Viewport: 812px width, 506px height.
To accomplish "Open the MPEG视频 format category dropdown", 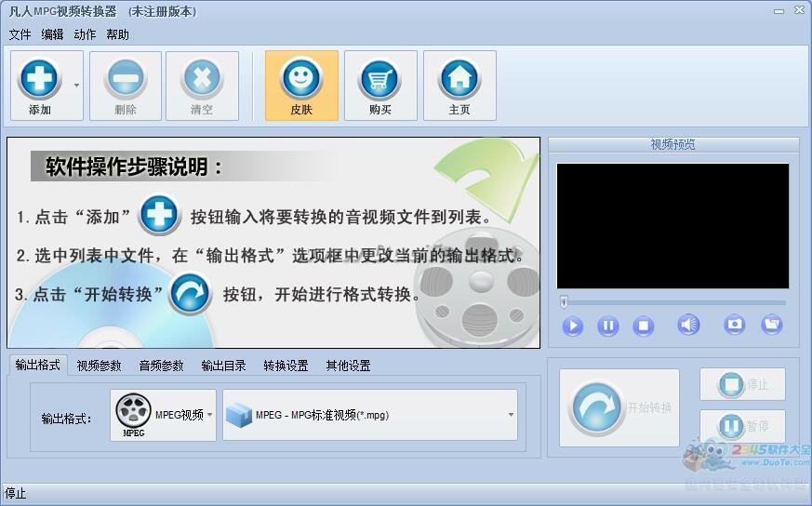I will coord(163,415).
